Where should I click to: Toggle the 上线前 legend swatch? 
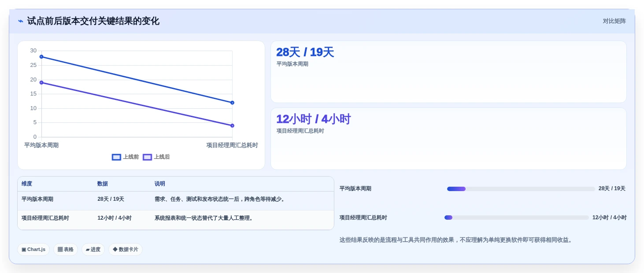pos(116,157)
